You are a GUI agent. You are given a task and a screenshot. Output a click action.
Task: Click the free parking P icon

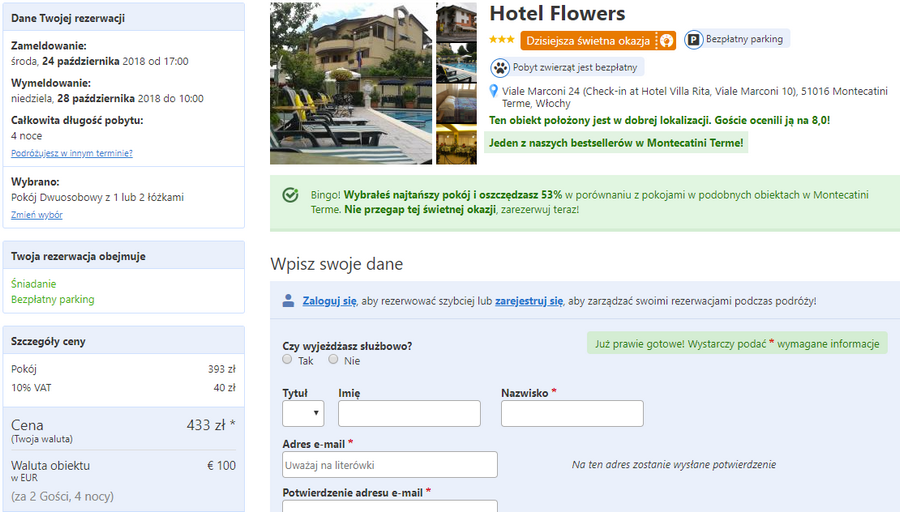tap(693, 40)
